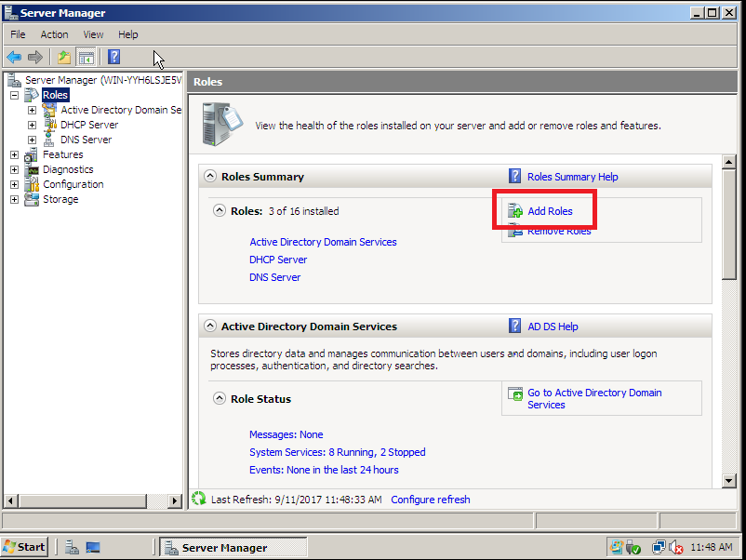This screenshot has height=560, width=746.
Task: Click the Configuration node icon
Action: pos(32,184)
